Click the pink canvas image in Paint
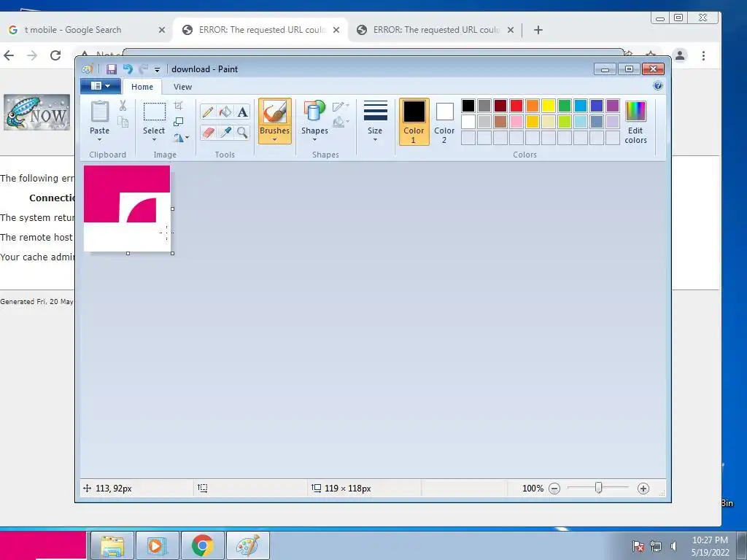The width and height of the screenshot is (747, 560). pos(127,208)
